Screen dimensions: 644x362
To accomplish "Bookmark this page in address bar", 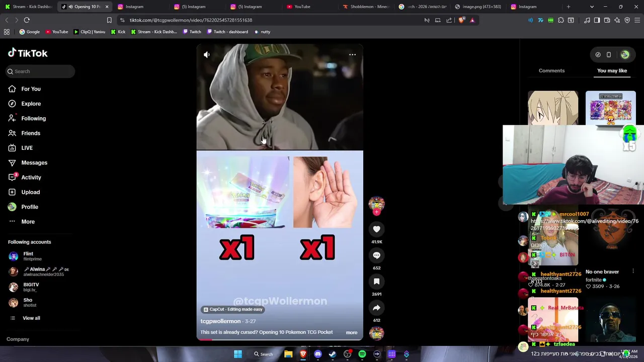I will (109, 20).
